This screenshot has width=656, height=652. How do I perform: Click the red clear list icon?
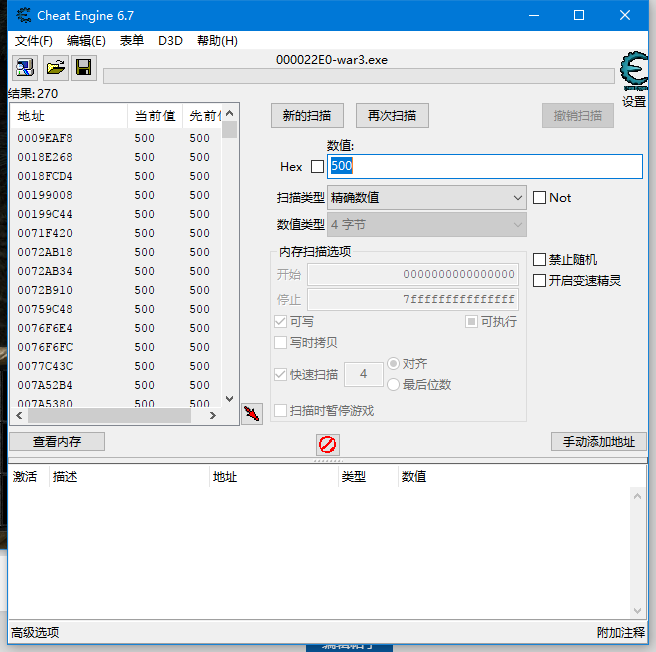point(328,444)
